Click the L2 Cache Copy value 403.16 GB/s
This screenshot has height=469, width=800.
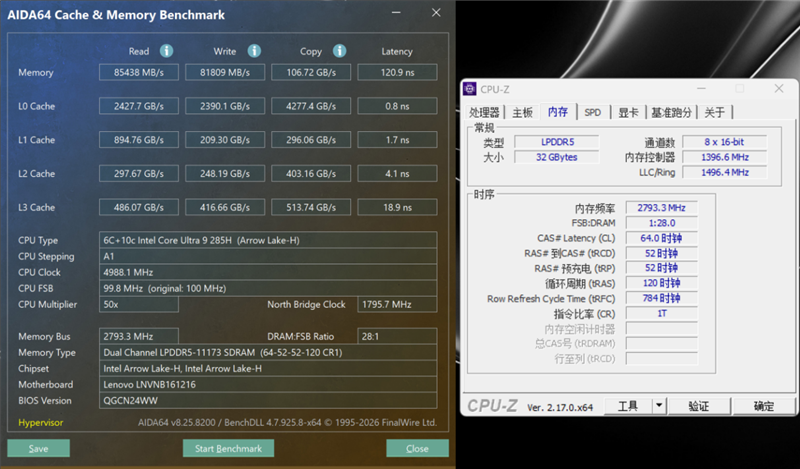pos(311,174)
